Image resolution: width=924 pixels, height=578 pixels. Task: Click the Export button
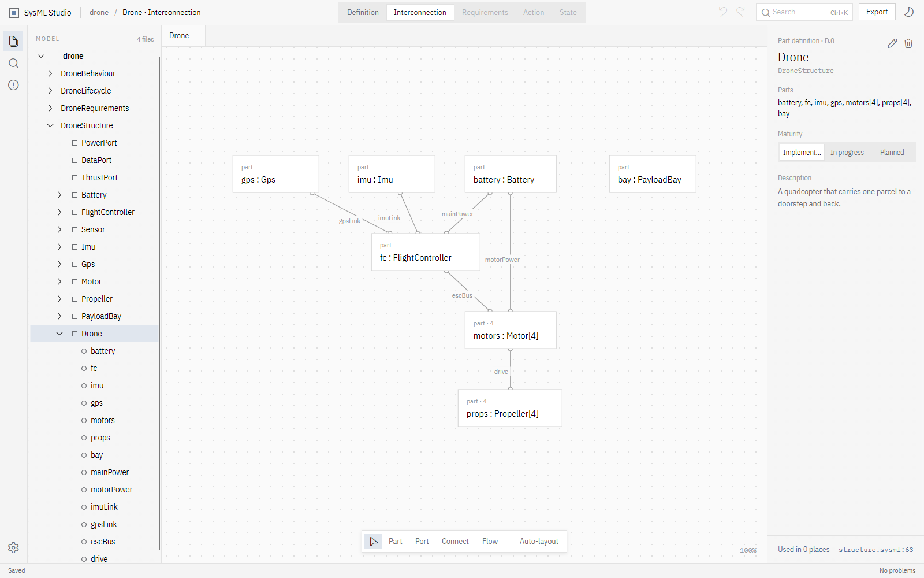pyautogui.click(x=877, y=12)
